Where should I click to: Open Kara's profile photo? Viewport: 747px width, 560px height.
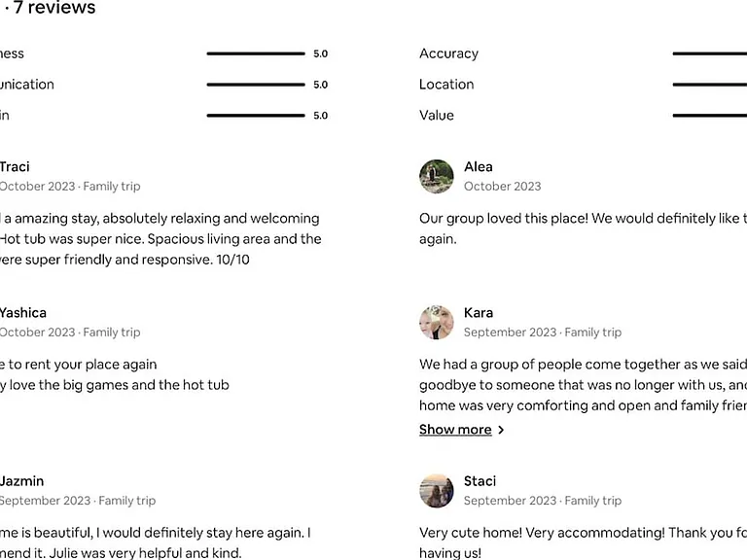(437, 323)
